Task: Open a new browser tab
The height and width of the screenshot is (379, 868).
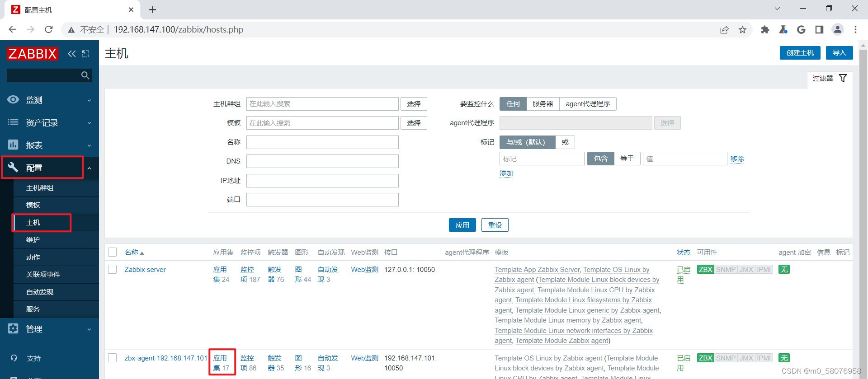Action: pyautogui.click(x=152, y=9)
